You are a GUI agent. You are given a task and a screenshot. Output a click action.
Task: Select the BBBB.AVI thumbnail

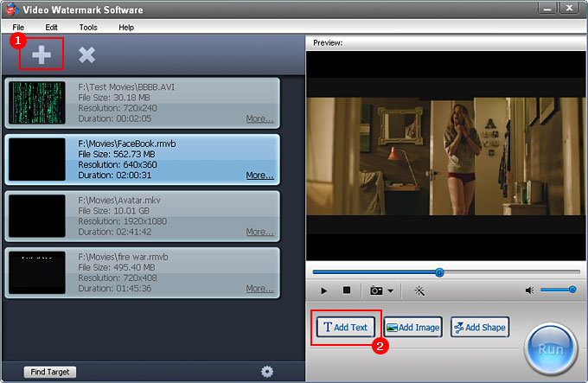click(x=36, y=103)
